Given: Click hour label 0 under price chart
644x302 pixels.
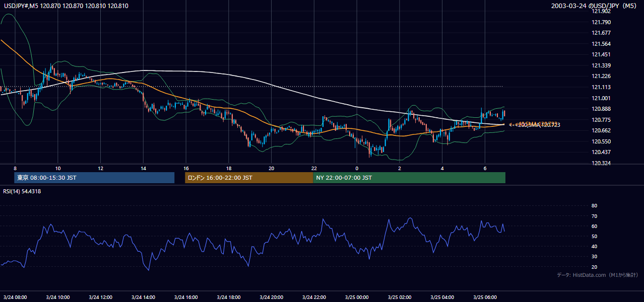Looking at the screenshot, I should point(357,168).
